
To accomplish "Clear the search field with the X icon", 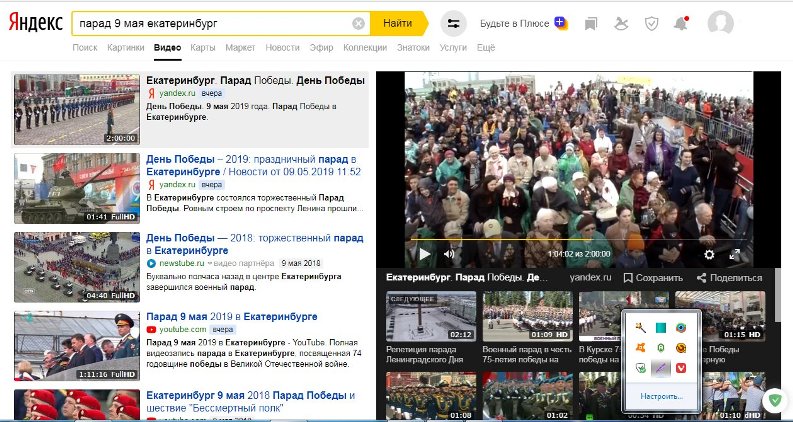I will coord(359,22).
